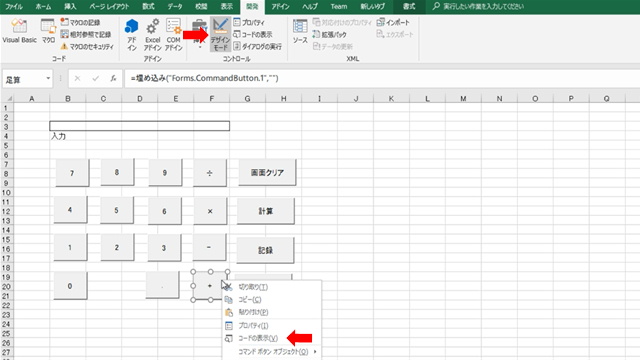Select the column M header
The width and height of the screenshot is (640, 360).
[x=463, y=99]
